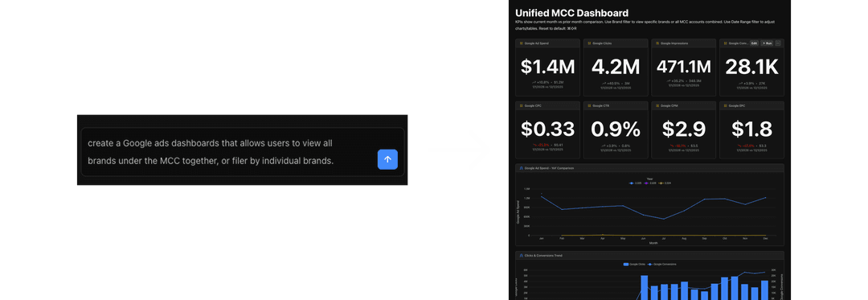Toggle the Google Conversions legend item
868x300 pixels.
(x=662, y=264)
